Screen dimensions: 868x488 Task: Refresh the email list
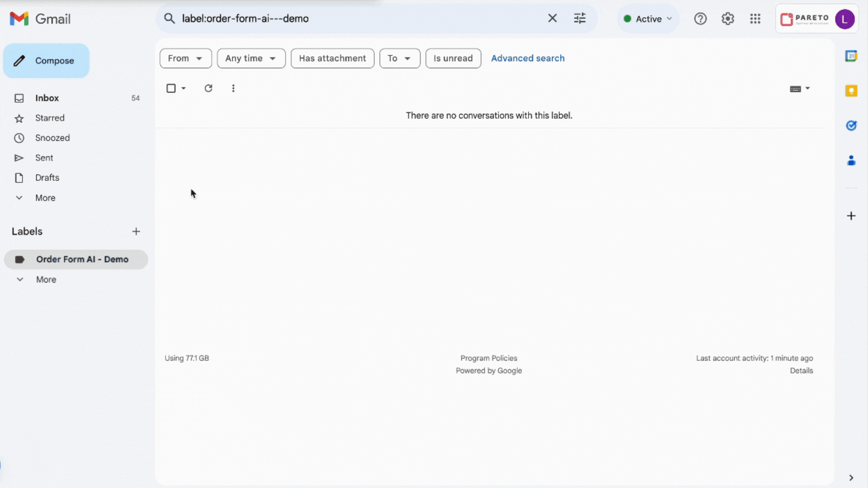(x=208, y=88)
